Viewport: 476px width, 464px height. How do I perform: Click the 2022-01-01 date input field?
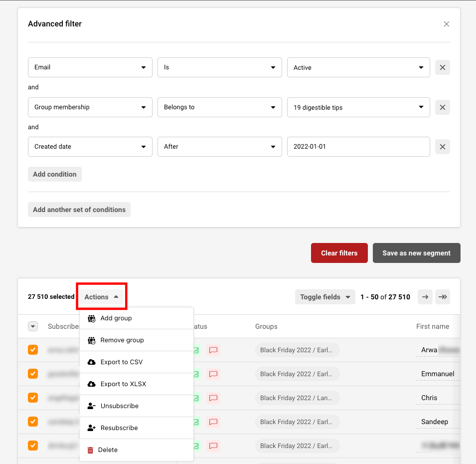[x=358, y=147]
